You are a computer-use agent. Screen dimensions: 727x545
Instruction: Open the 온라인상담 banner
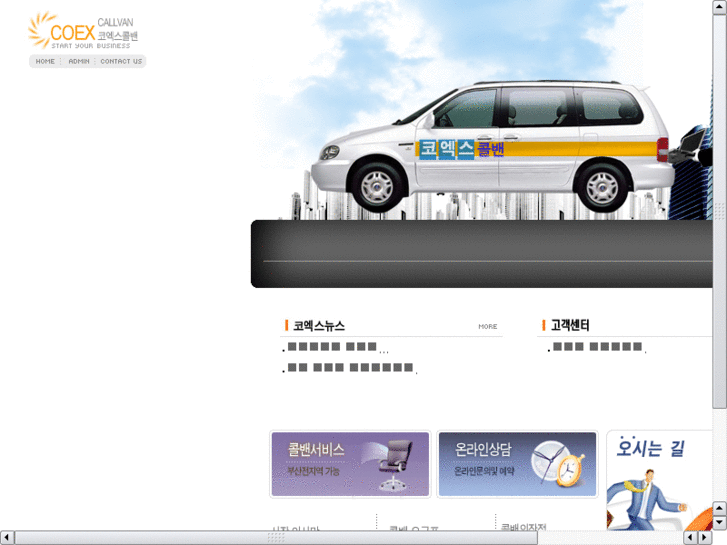click(x=517, y=464)
